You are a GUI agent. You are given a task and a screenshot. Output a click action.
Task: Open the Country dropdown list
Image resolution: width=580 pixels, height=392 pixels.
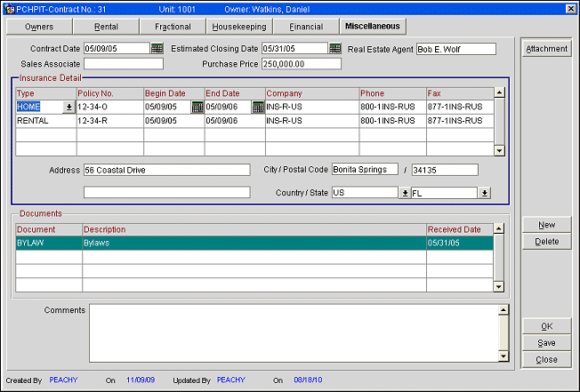[404, 192]
